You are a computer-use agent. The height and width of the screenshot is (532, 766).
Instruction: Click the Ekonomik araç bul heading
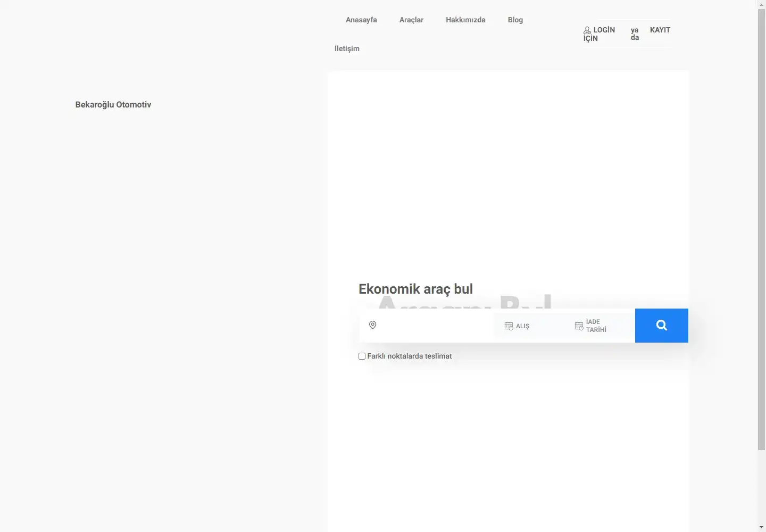415,289
